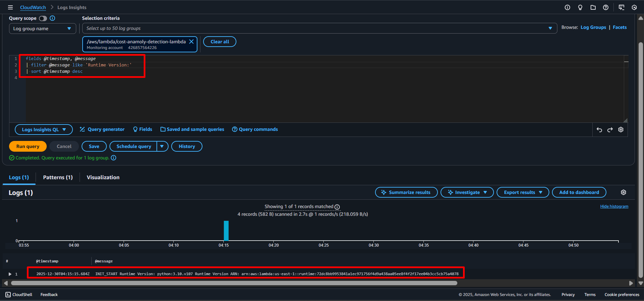Screen dimensions: 644x301
Task: Open query editor settings gear
Action: 621,130
